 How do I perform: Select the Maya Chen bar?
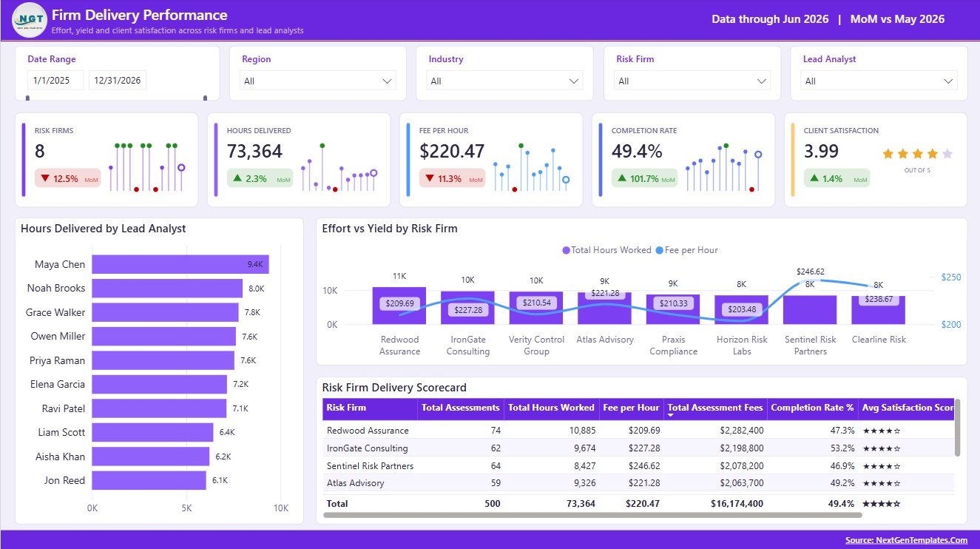180,264
